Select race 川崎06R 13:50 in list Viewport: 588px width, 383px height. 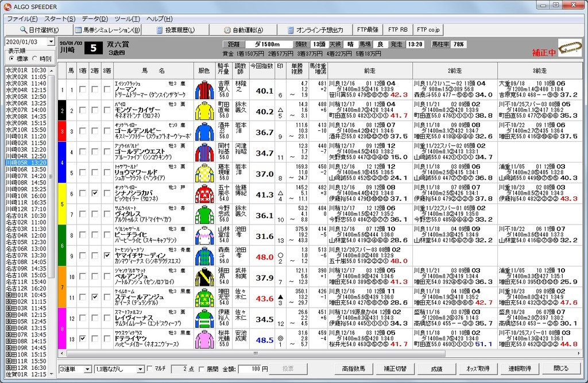(26, 169)
